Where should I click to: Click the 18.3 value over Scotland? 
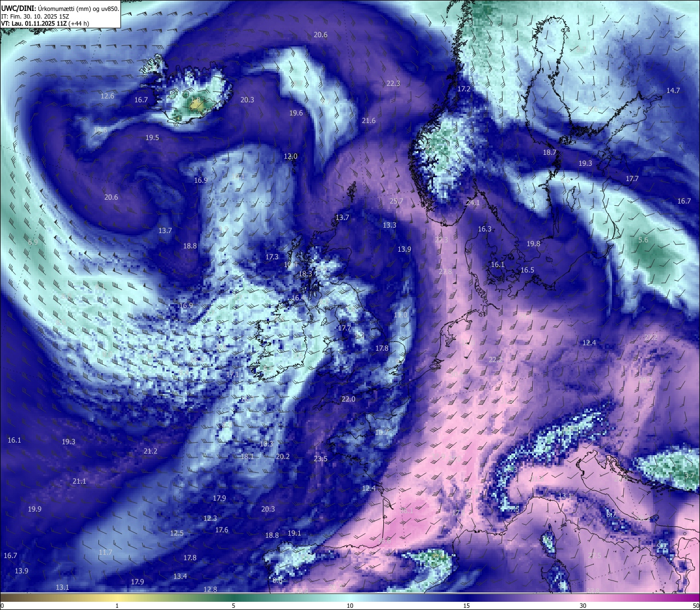(x=305, y=274)
